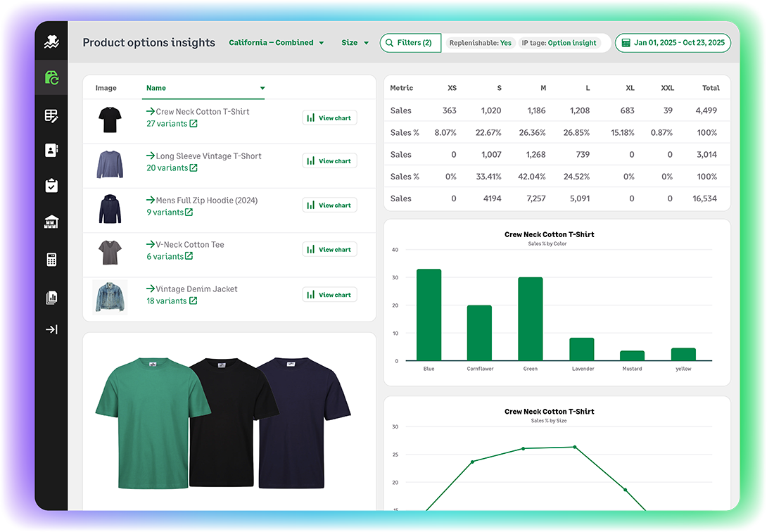Click the Metric column header
Screen dimensions: 774x532
pyautogui.click(x=401, y=88)
